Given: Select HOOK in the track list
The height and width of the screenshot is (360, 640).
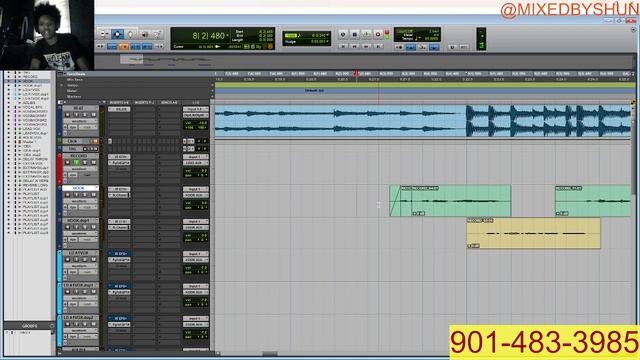Looking at the screenshot, I should [29, 81].
